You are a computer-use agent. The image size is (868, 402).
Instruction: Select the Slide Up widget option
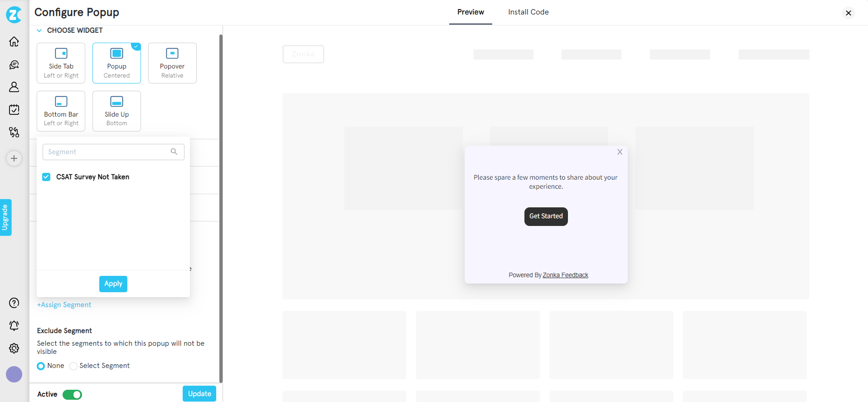116,111
